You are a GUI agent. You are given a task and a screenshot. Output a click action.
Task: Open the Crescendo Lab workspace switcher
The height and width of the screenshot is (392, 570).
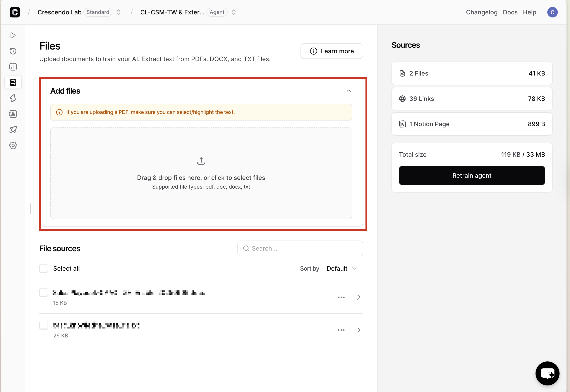[x=118, y=12]
